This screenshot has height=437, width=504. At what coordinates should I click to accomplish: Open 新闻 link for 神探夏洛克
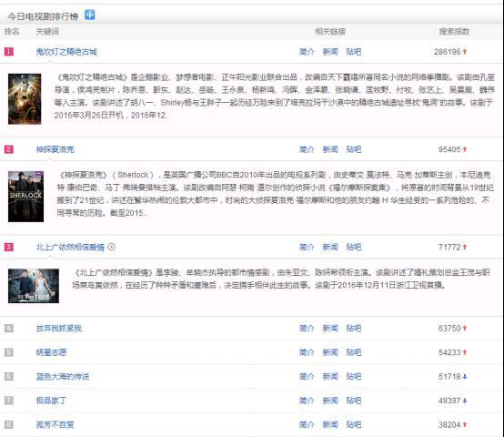[330, 149]
